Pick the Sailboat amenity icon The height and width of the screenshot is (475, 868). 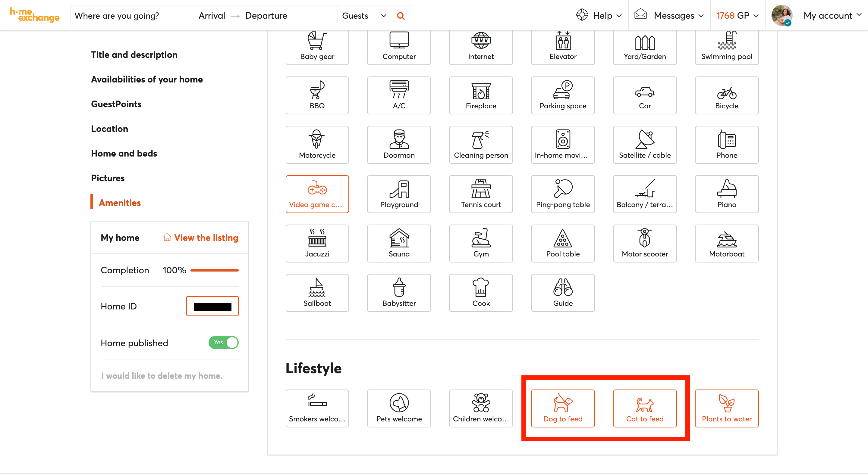(x=317, y=293)
